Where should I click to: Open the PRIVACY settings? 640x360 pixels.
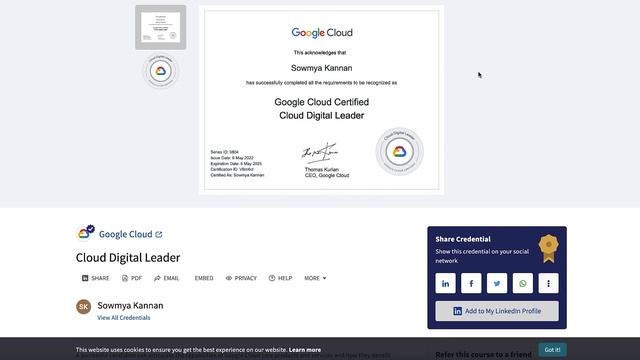[x=241, y=278]
